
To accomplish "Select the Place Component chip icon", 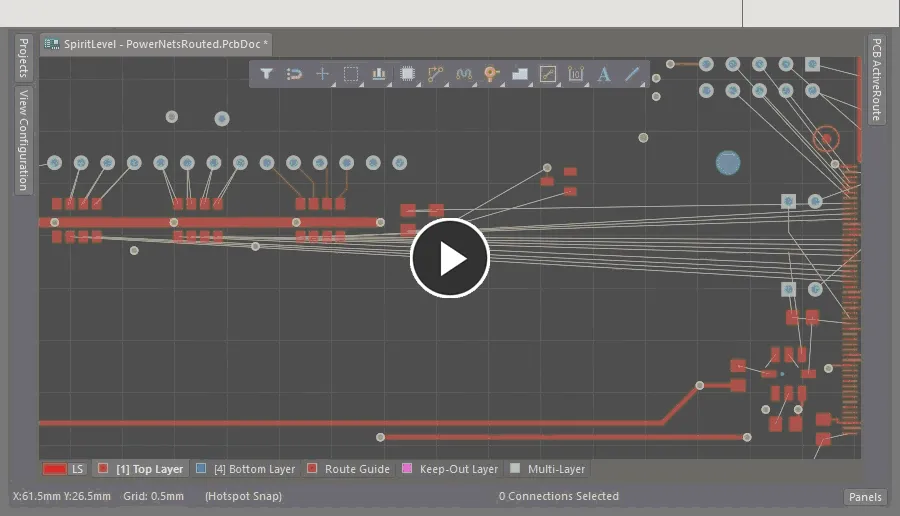I will coord(408,74).
